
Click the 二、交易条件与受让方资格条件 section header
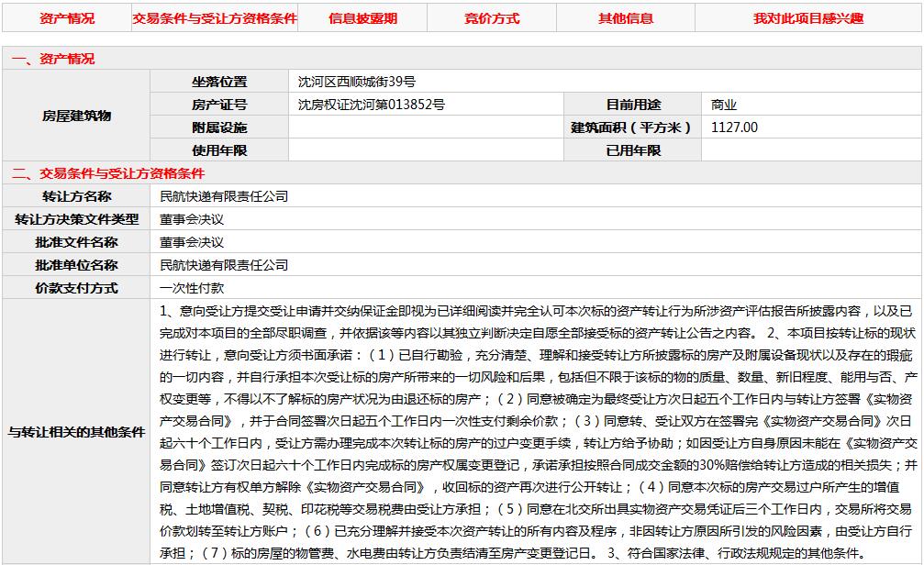click(x=108, y=173)
